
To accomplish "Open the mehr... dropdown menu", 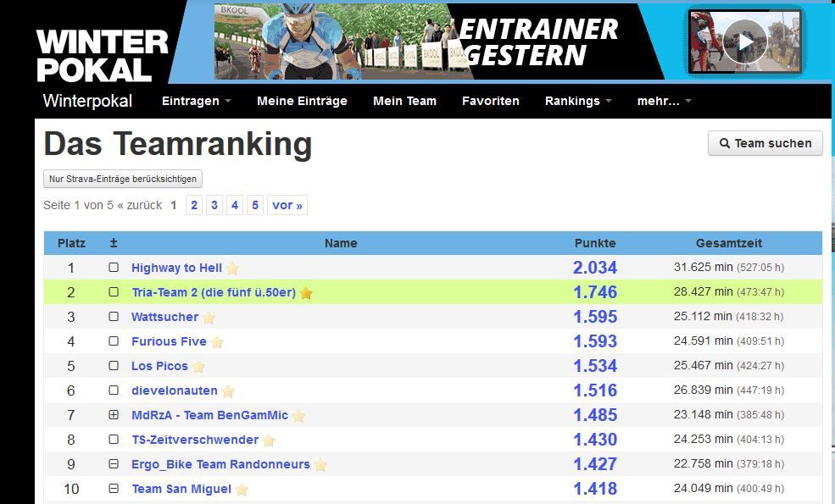I will (x=664, y=101).
